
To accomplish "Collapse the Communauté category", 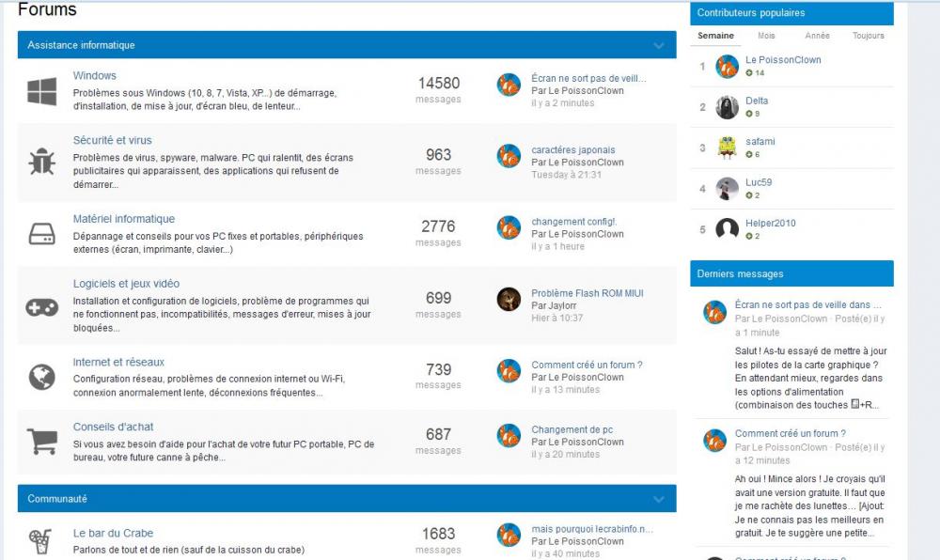I will point(659,499).
